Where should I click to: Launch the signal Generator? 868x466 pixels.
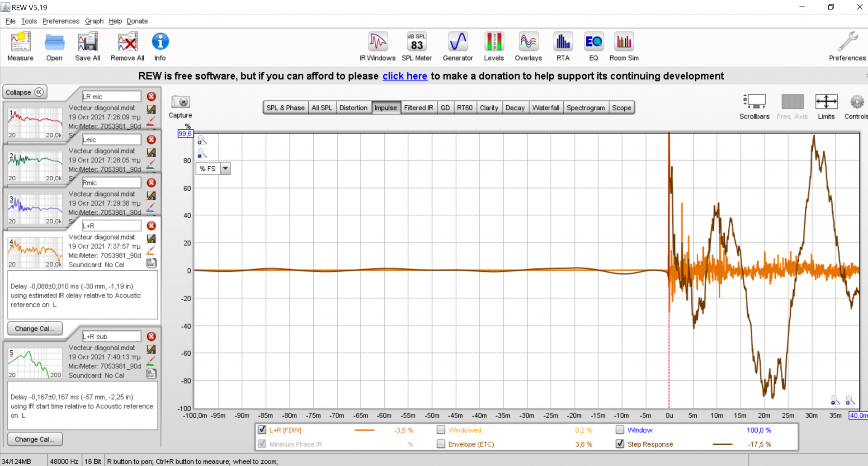pyautogui.click(x=458, y=46)
